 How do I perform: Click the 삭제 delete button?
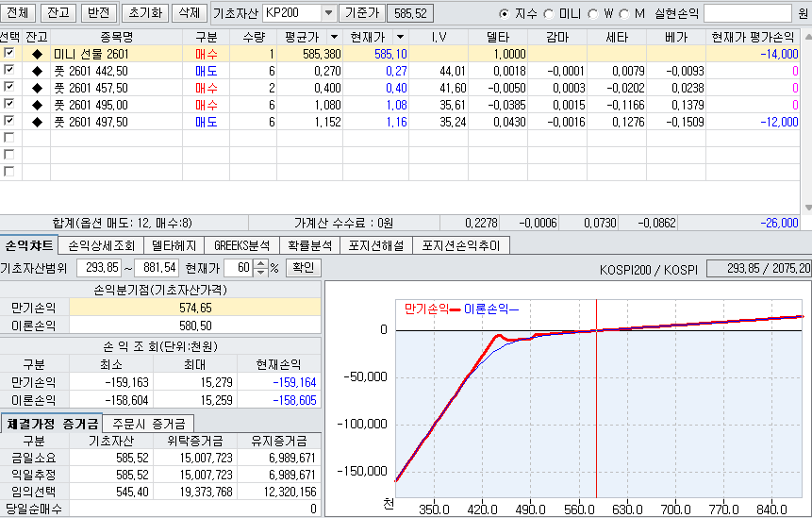[x=189, y=13]
